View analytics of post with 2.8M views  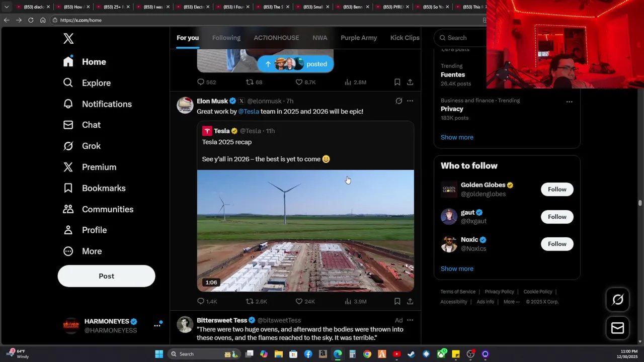click(355, 82)
